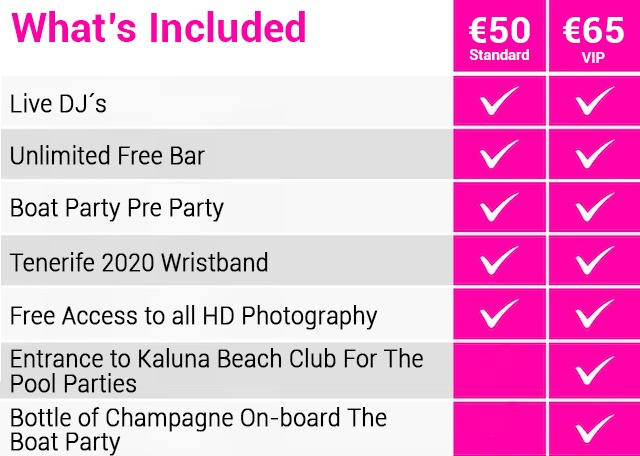Click VIP checkmark for Bottle of Champagne
The width and height of the screenshot is (640, 456).
595,429
